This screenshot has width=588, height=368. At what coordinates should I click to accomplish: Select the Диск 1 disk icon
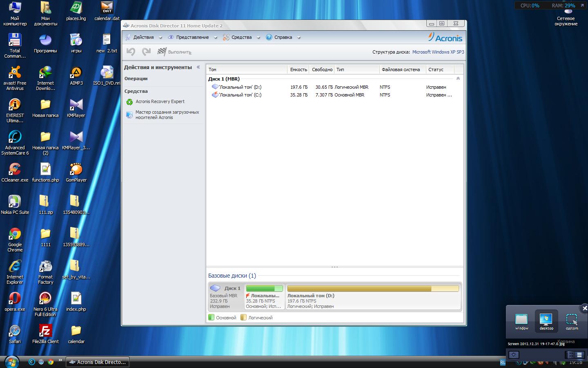pos(215,288)
